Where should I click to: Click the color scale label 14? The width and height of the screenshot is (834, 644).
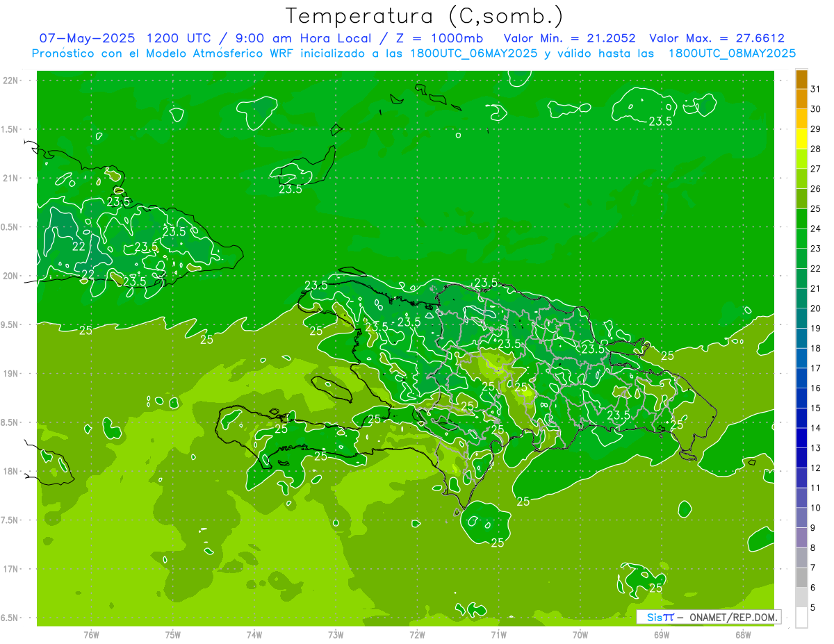click(815, 428)
